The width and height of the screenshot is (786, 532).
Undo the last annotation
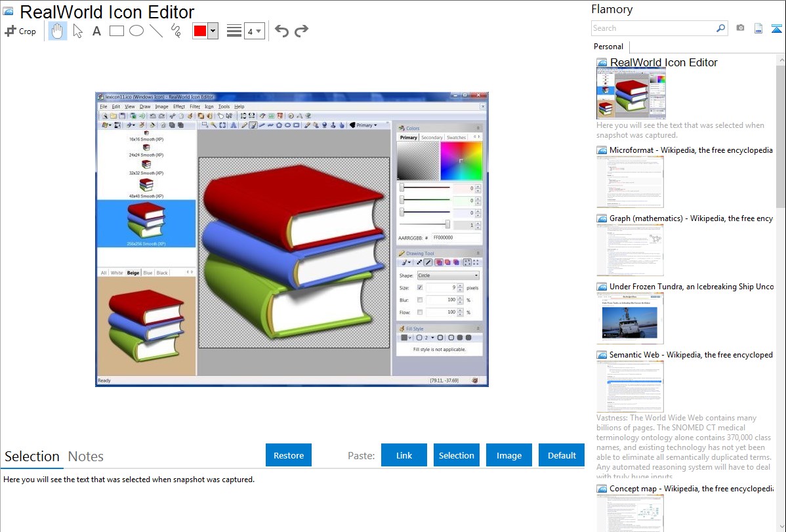(281, 31)
